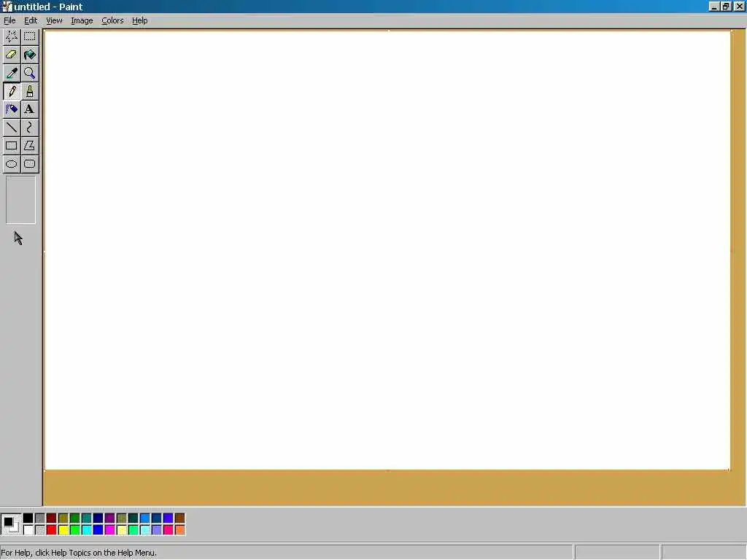Open the File menu
This screenshot has height=560, width=747.
click(9, 20)
